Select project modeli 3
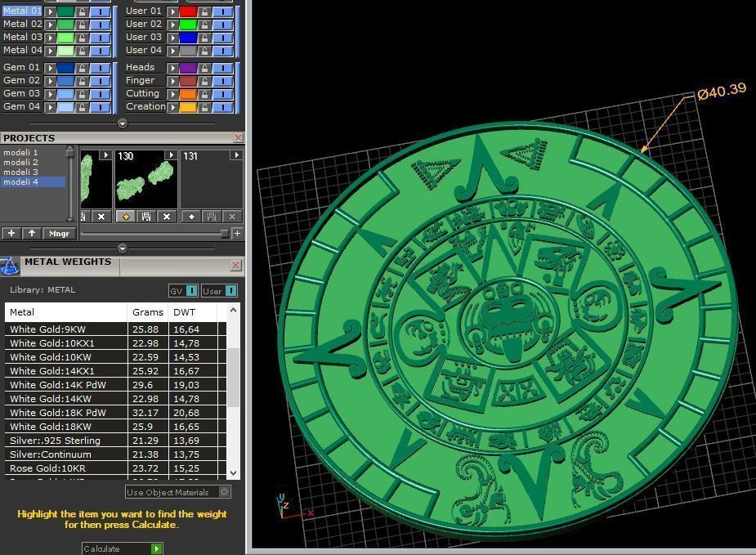This screenshot has height=555, width=756. click(20, 172)
